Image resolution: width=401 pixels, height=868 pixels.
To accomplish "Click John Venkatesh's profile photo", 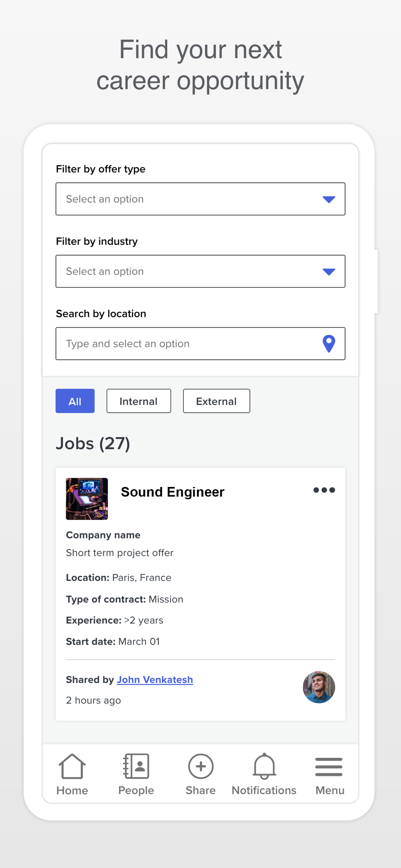I will click(x=319, y=687).
